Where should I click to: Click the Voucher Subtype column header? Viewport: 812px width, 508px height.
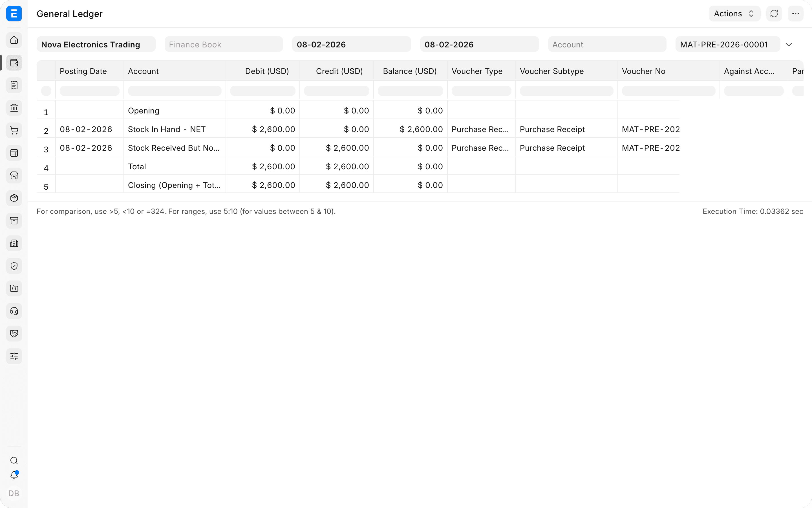tap(566, 71)
